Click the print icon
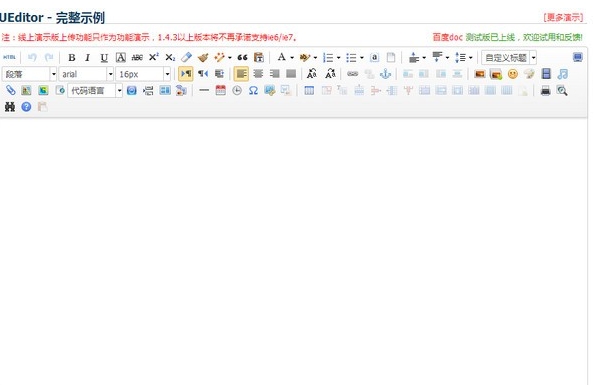Screen dimensions: 594x385 point(546,91)
